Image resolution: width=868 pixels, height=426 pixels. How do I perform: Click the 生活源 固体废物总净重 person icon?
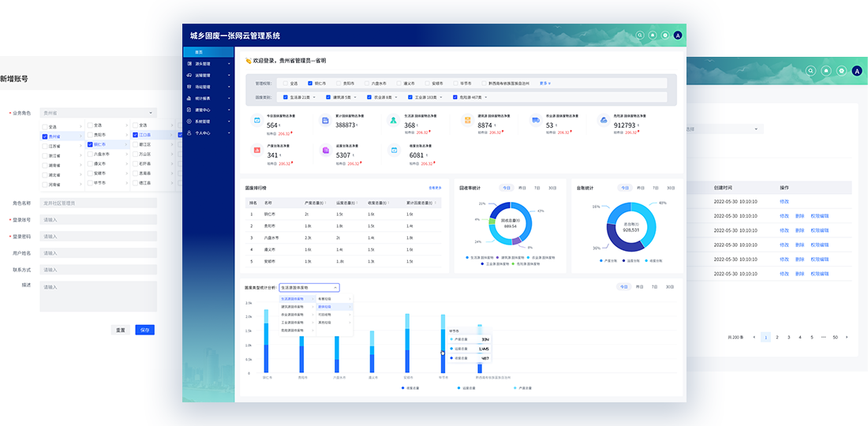[x=394, y=120]
